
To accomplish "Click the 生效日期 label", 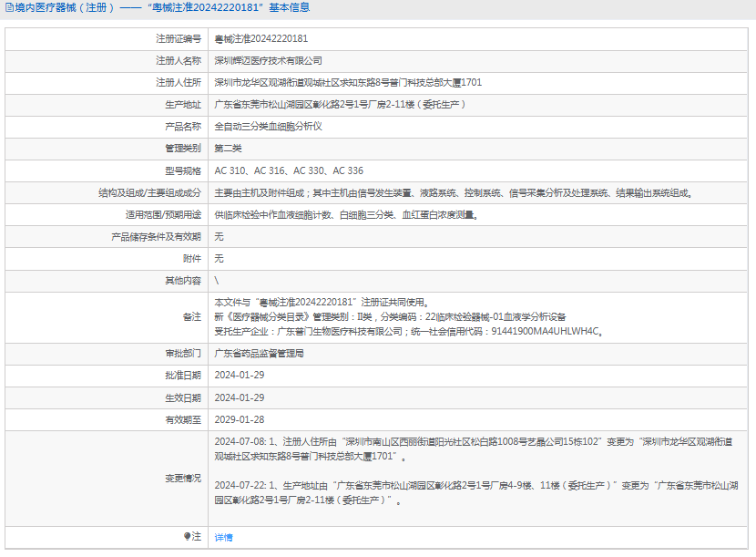I will click(x=183, y=397).
